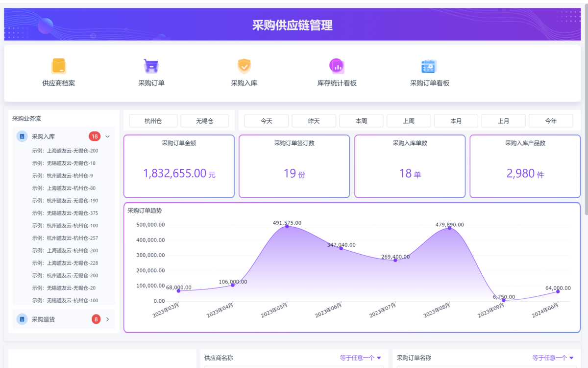Screen dimensions: 588x368
Task: Open 无锡道友云-无锡仓-375 entry
Action: 65,213
